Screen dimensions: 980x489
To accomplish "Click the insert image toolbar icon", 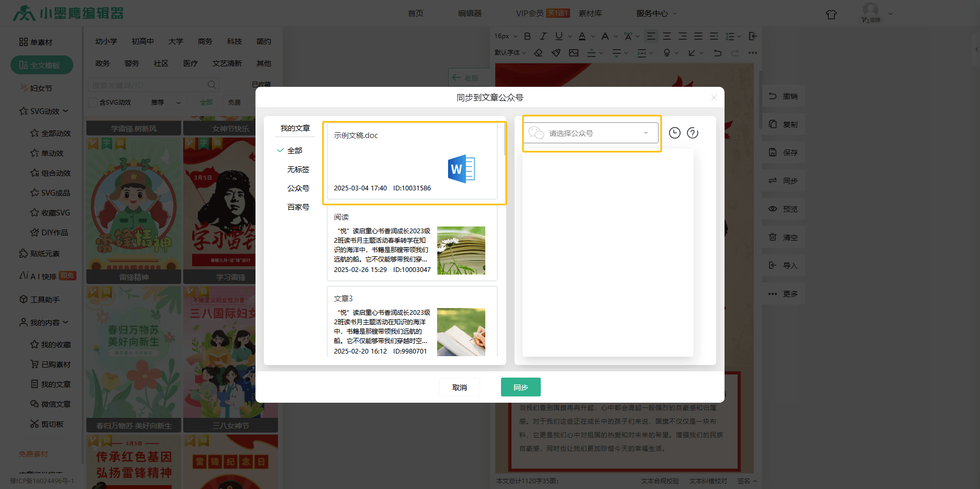I will tap(574, 53).
